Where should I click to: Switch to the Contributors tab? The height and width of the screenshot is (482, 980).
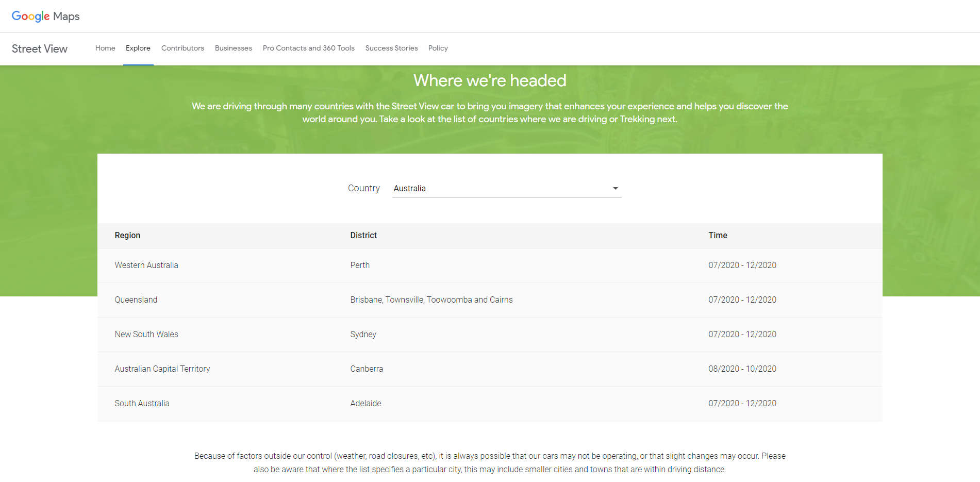point(182,48)
